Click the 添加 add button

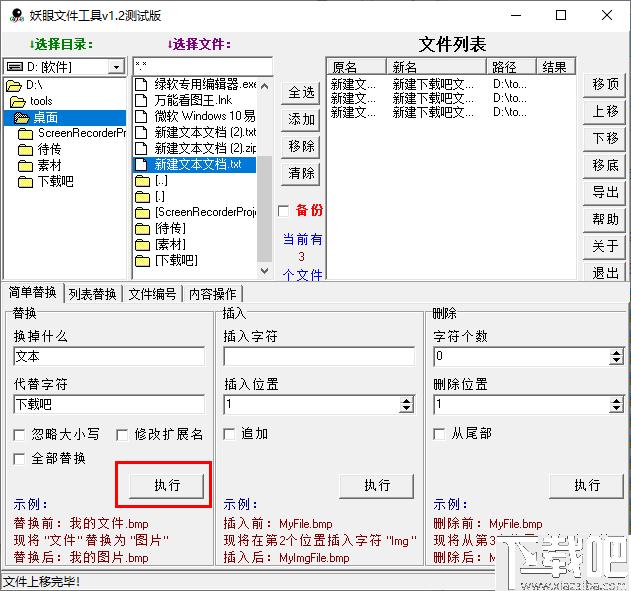[301, 119]
